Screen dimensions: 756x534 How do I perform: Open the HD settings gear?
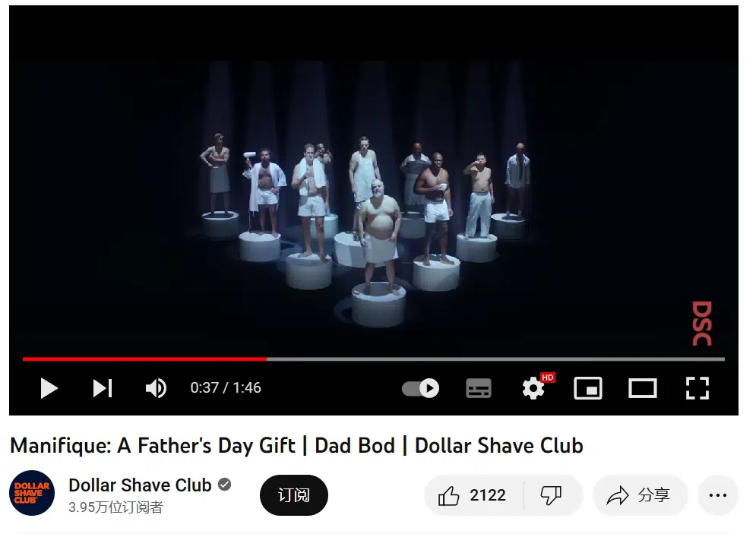click(x=533, y=388)
